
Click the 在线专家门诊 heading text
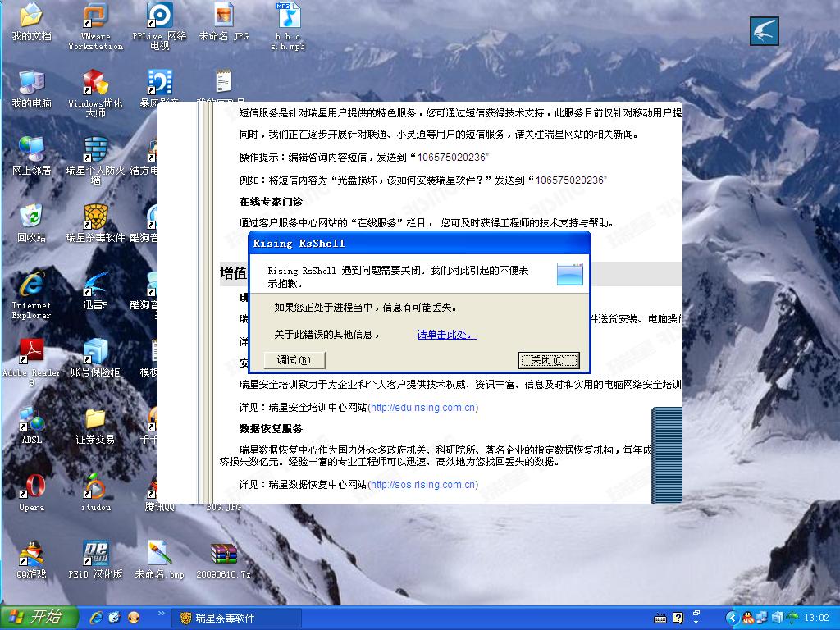(x=271, y=202)
